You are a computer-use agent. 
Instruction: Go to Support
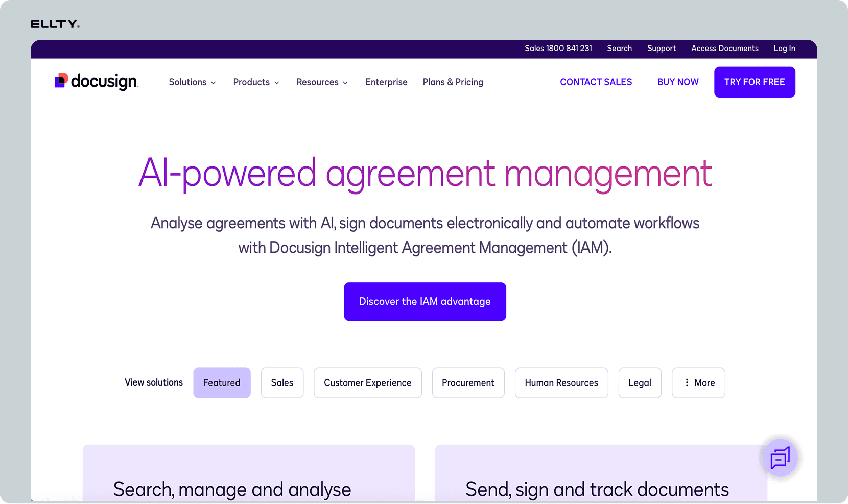coord(662,49)
